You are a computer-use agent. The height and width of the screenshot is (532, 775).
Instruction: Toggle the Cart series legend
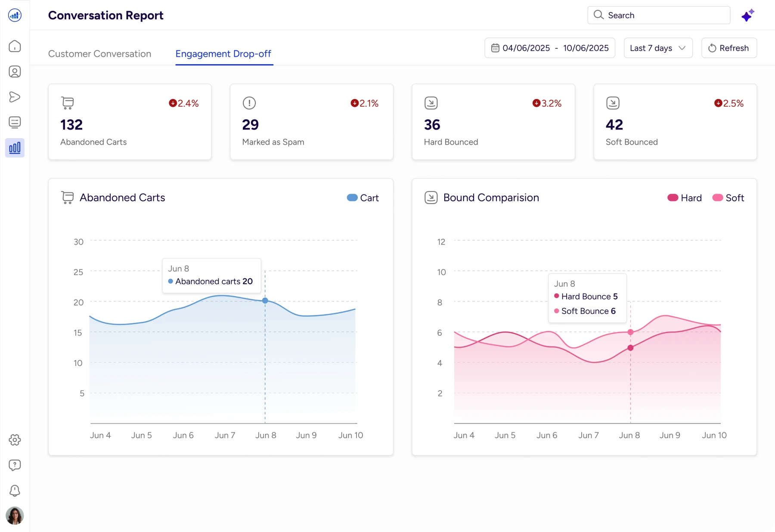pos(363,198)
